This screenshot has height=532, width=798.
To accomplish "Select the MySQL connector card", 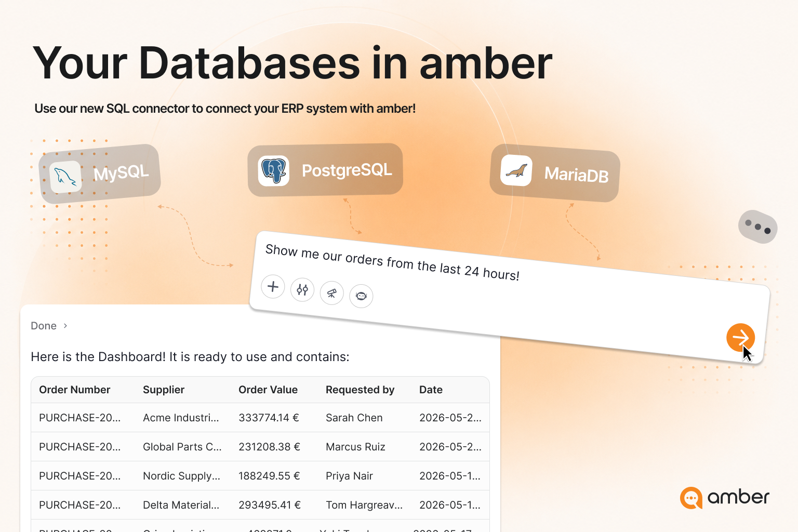I will pos(100,174).
